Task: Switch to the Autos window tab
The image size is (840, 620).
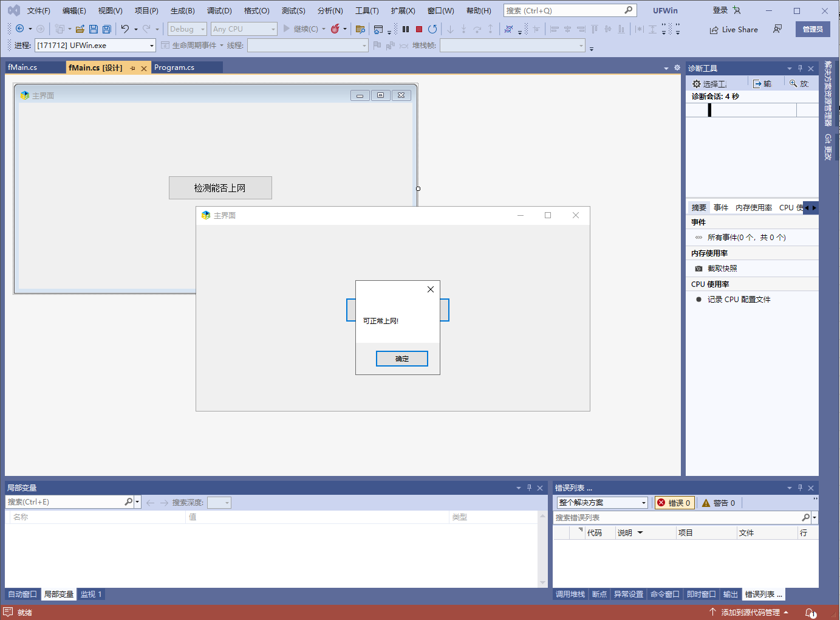Action: (x=22, y=594)
